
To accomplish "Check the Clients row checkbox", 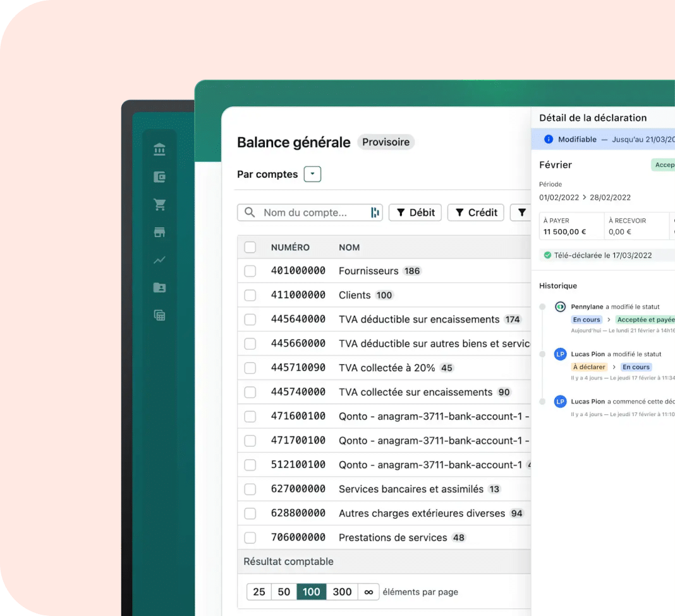I will click(250, 295).
